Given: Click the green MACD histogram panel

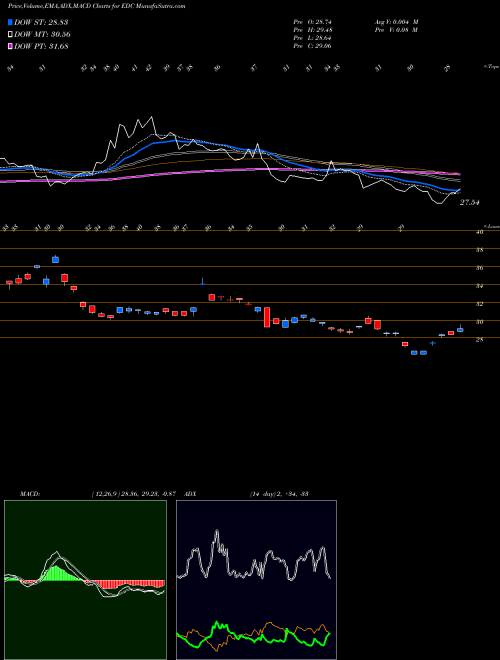Looking at the screenshot, I should coord(85,580).
